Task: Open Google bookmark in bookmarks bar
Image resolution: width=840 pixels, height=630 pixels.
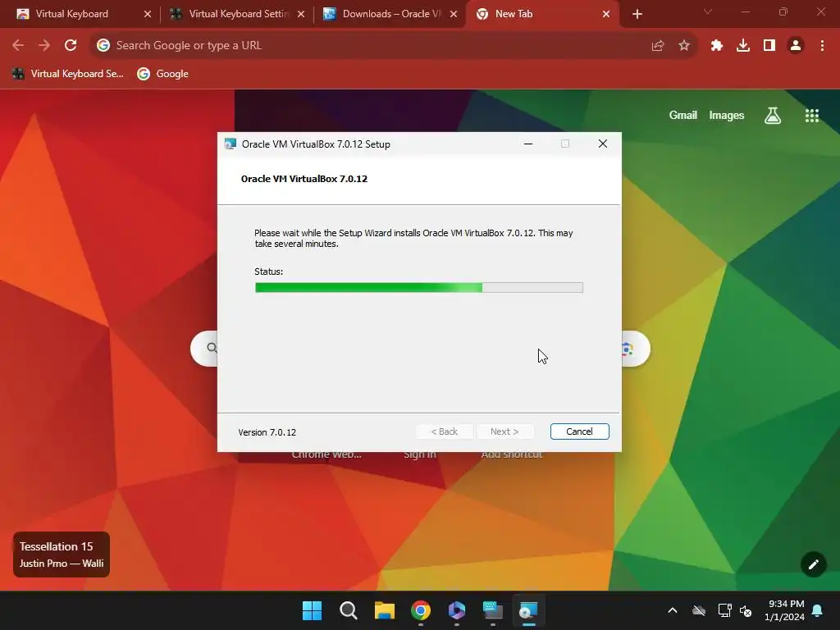Action: pyautogui.click(x=163, y=74)
